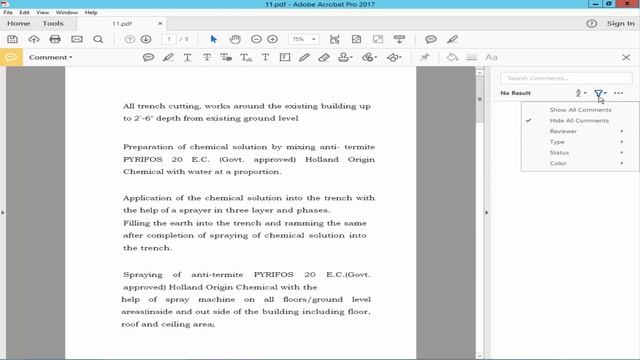Open the Window menu
Image resolution: width=640 pixels, height=360 pixels.
click(67, 13)
